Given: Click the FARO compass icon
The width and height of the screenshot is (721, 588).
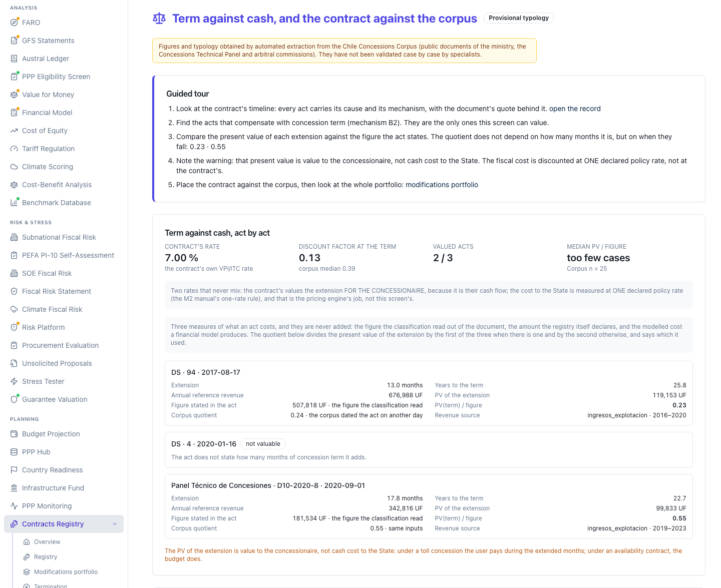Looking at the screenshot, I should [x=14, y=23].
